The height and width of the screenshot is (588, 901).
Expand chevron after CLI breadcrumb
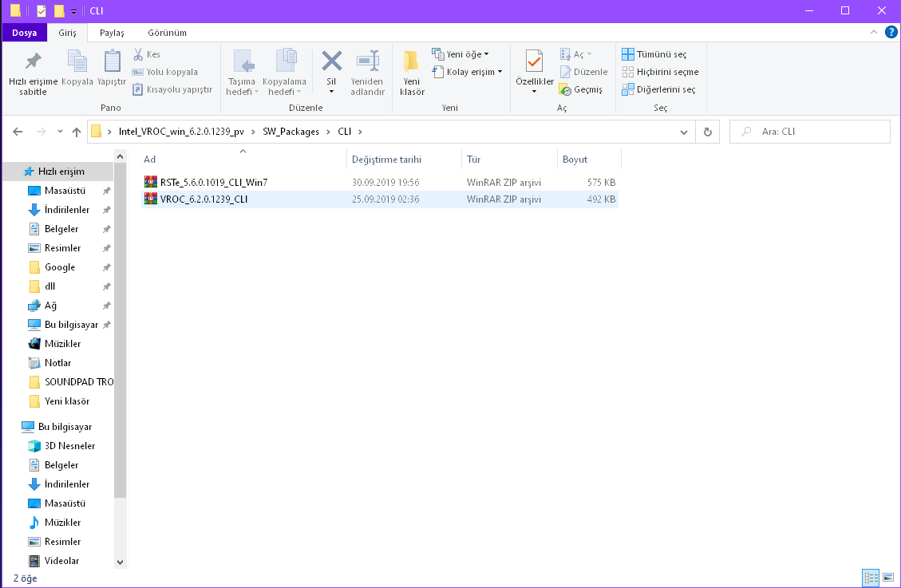[360, 132]
